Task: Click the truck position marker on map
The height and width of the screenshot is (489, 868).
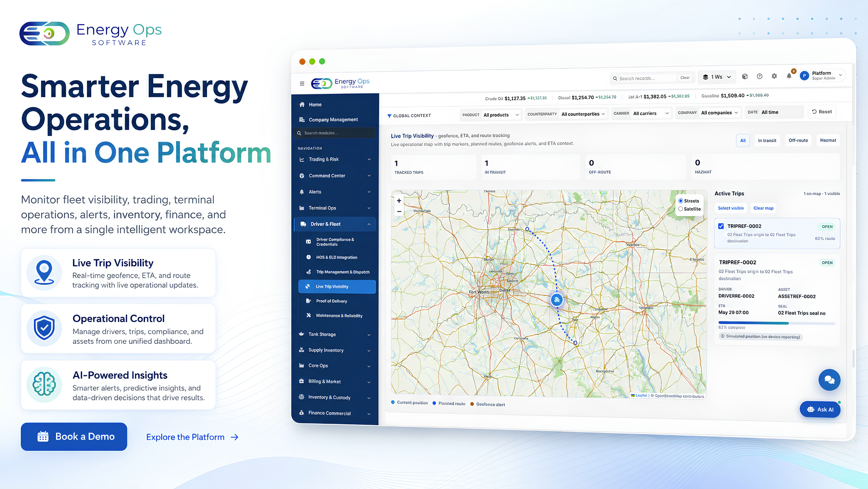Action: click(x=557, y=300)
